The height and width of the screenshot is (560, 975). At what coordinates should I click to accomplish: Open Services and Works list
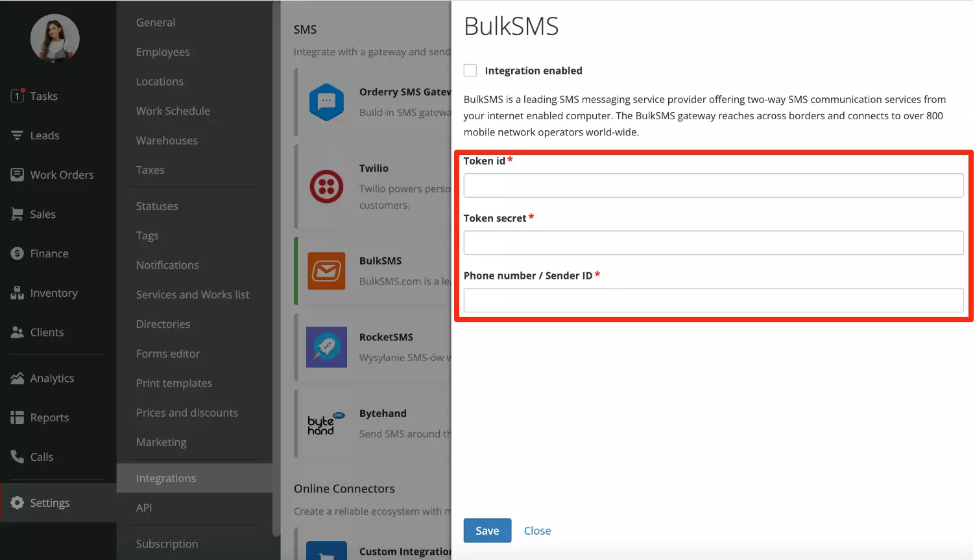click(193, 295)
